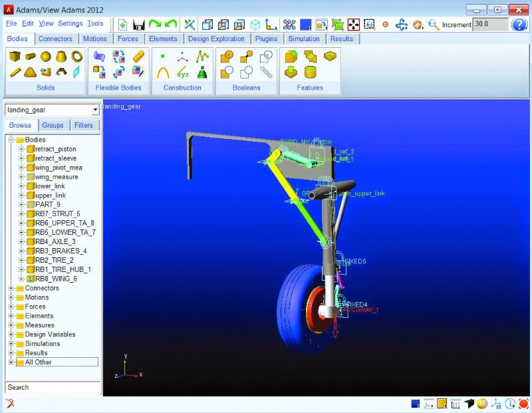
Task: Click the blue Help question mark icon
Action: pos(519,25)
